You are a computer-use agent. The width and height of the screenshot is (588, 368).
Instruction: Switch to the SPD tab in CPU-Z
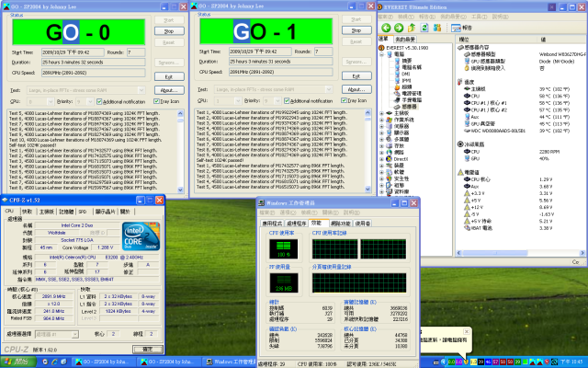83,212
